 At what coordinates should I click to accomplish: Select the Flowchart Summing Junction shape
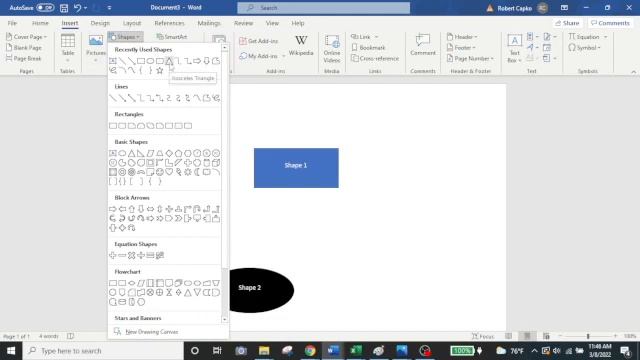(x=150, y=292)
